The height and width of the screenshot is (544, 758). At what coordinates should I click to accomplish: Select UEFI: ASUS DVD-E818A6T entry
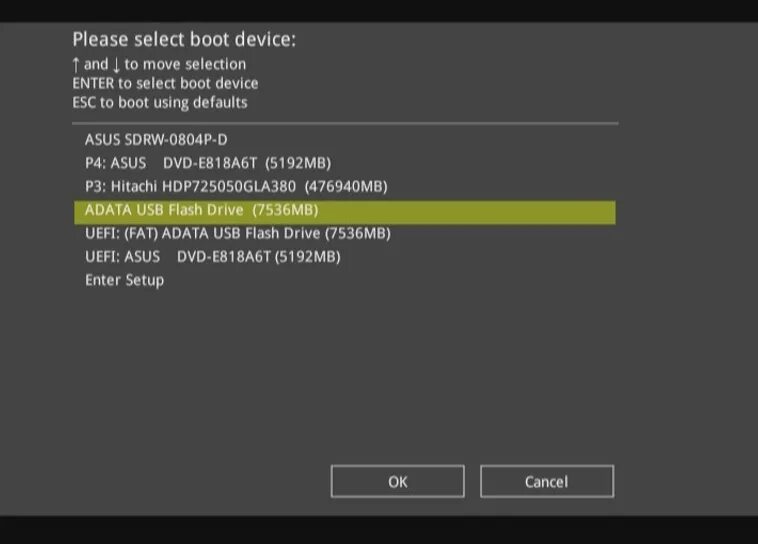coord(213,256)
